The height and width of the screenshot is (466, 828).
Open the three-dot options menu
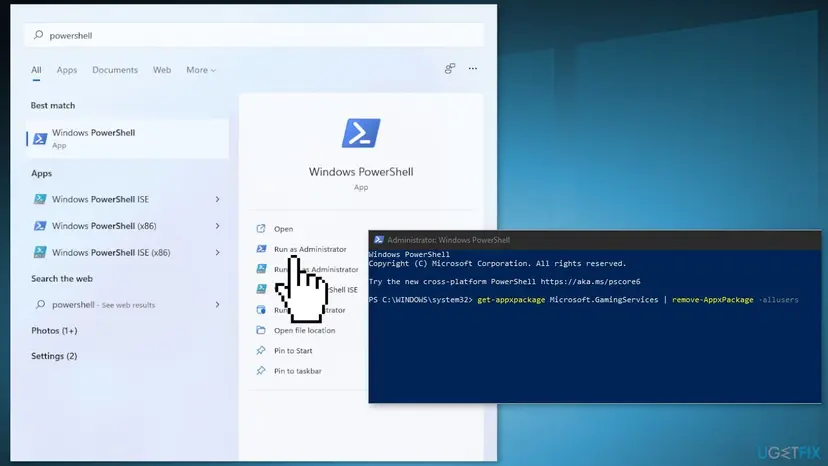click(473, 69)
